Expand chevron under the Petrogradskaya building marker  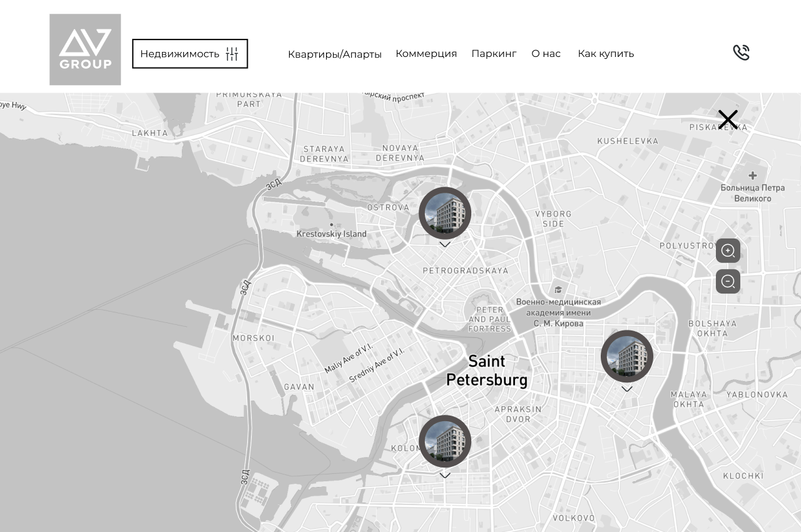point(445,245)
